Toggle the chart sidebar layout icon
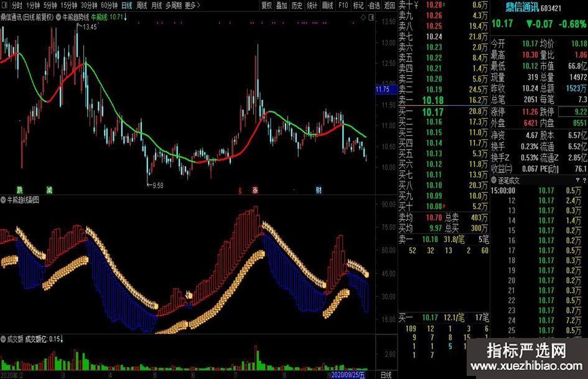 tap(371, 17)
